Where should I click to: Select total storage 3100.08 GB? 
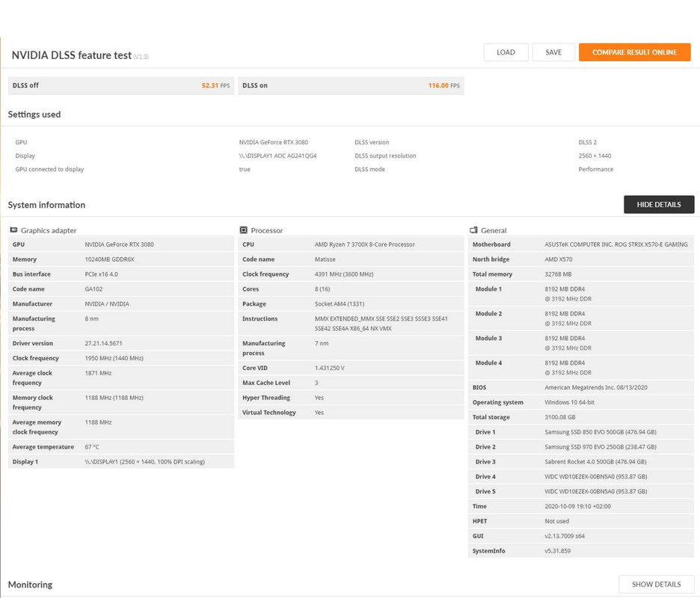[560, 417]
